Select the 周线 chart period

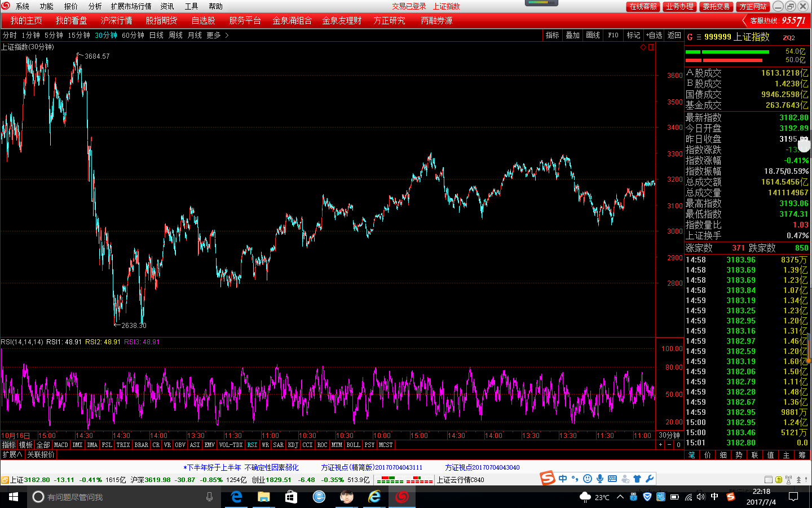pyautogui.click(x=175, y=35)
